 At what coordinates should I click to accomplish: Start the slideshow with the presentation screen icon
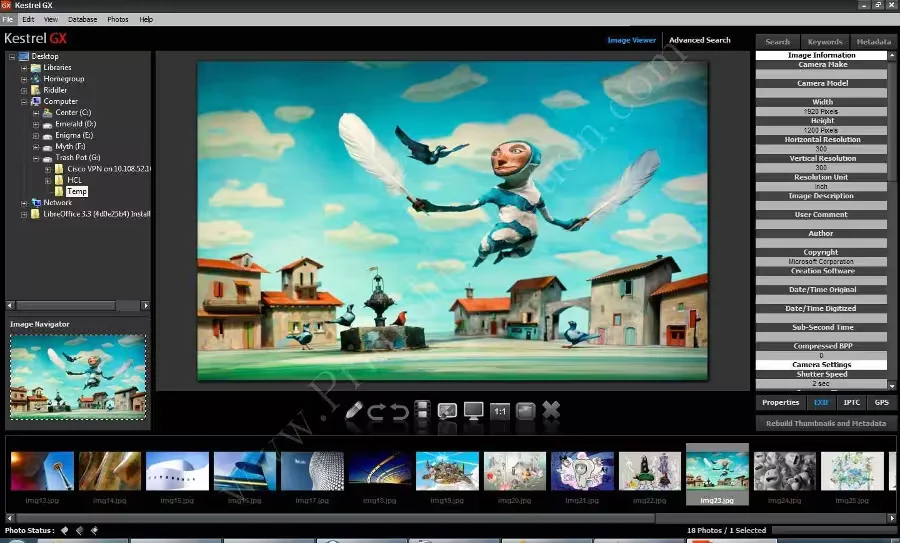point(447,411)
